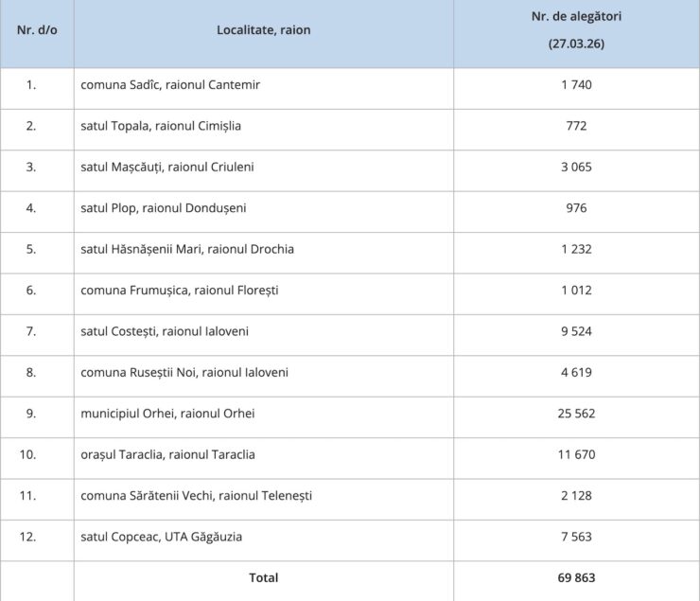Screen dimensions: 700x601
Task: Select the satul Mașcăuți, raionul Criuleni entry
Action: (167, 167)
